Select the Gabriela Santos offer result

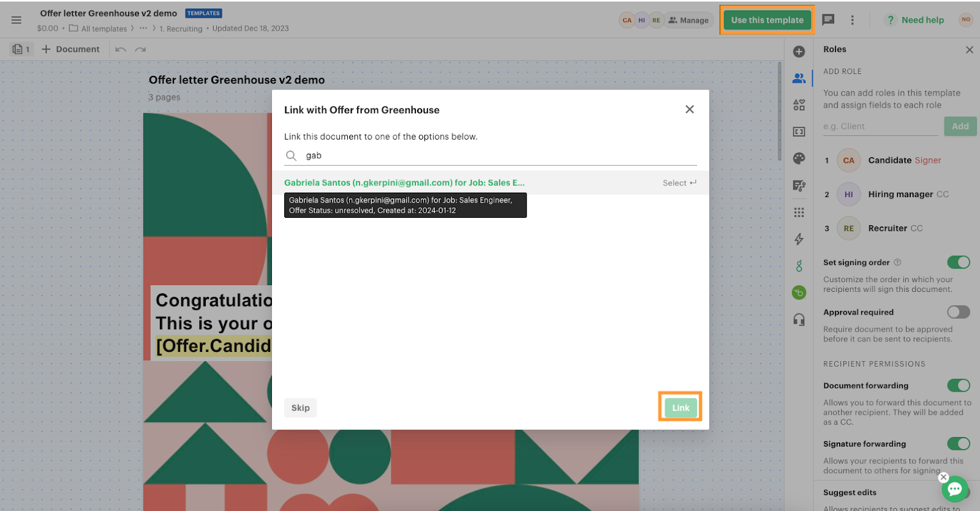(404, 183)
